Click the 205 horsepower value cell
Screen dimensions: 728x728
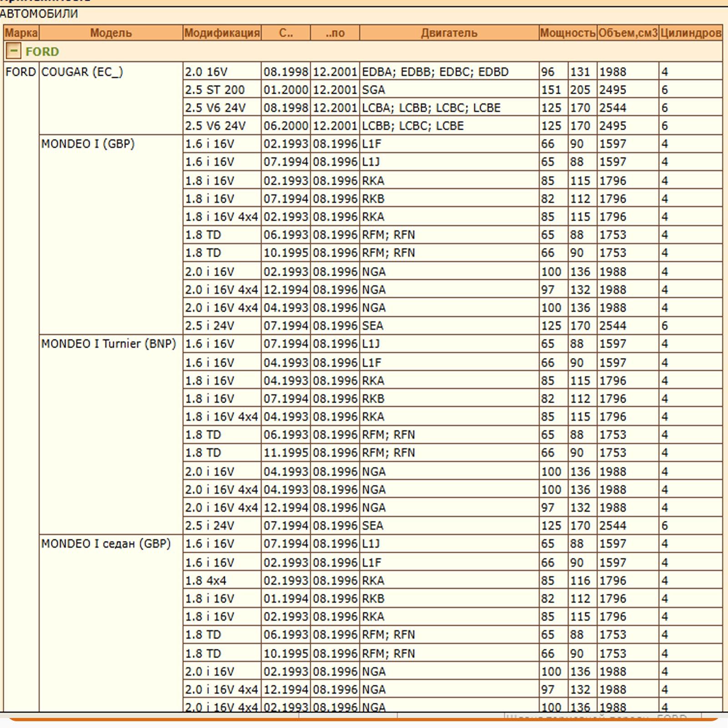(583, 90)
